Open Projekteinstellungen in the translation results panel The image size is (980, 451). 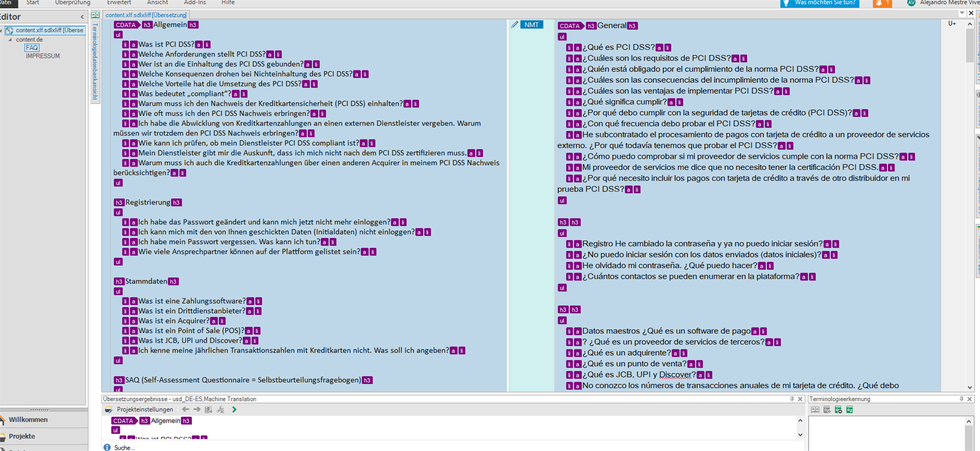click(144, 410)
